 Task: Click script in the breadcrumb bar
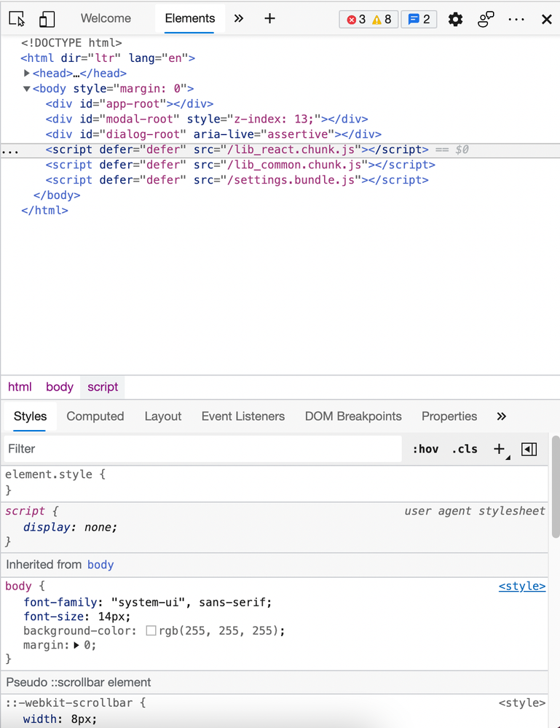103,387
